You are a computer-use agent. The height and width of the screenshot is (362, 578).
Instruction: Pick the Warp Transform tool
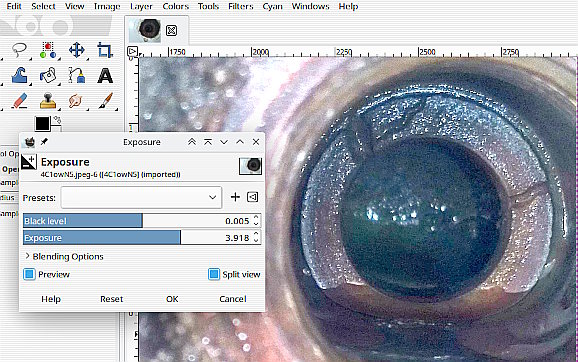click(19, 75)
